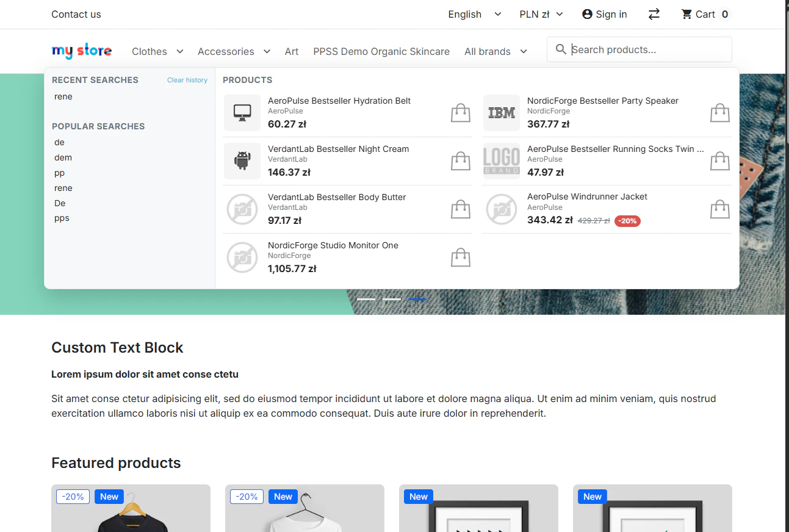Viewport: 789px width, 532px height.
Task: Select recent search 'rene'
Action: 63,96
